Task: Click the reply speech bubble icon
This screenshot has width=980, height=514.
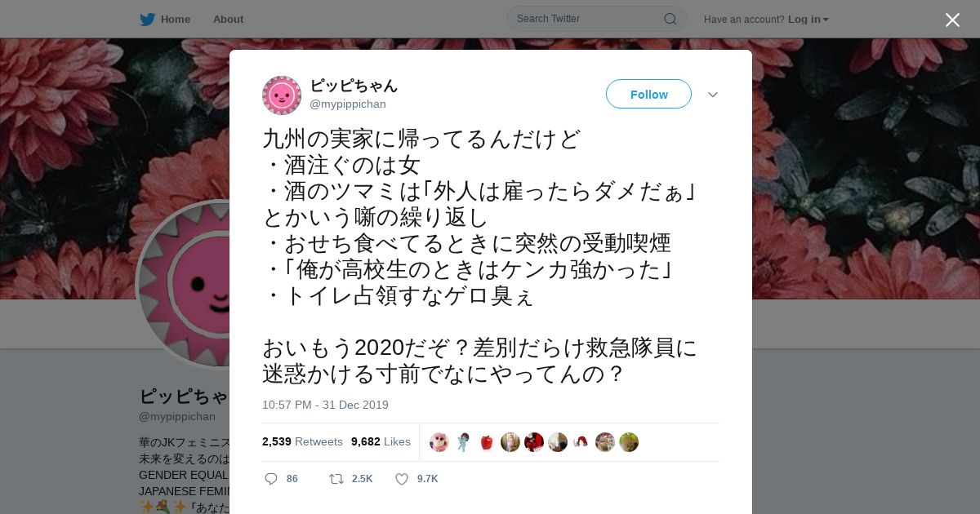Action: point(271,479)
